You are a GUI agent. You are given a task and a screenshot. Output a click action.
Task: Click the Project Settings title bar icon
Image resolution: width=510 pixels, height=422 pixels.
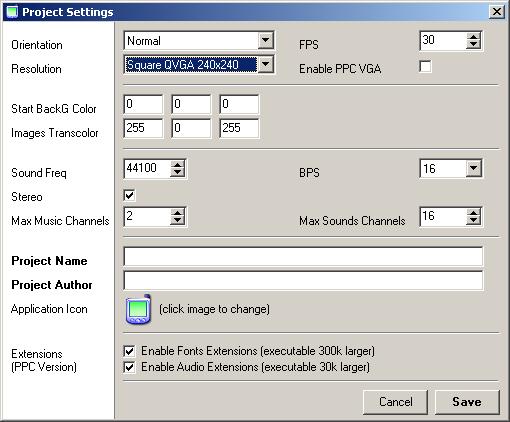coord(12,12)
